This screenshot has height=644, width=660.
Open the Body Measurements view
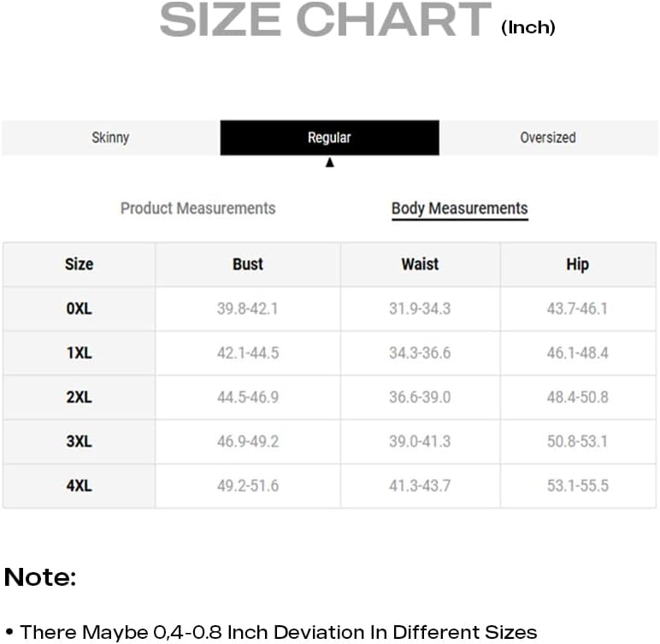pos(460,209)
